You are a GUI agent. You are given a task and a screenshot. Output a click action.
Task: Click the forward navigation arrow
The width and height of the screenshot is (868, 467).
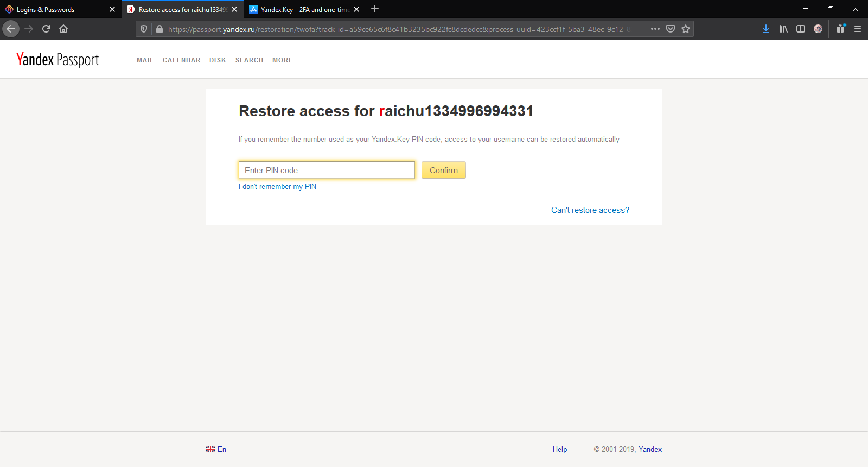pos(29,29)
